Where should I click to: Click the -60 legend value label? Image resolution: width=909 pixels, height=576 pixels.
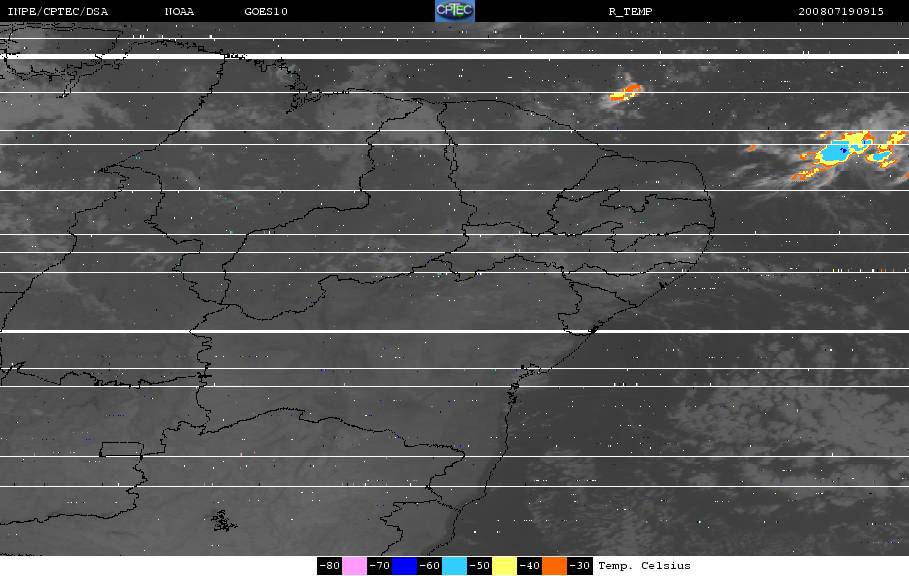(430, 566)
